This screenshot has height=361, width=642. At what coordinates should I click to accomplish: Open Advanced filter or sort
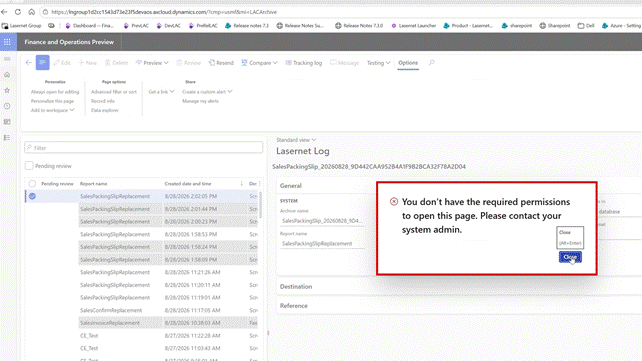coord(114,92)
